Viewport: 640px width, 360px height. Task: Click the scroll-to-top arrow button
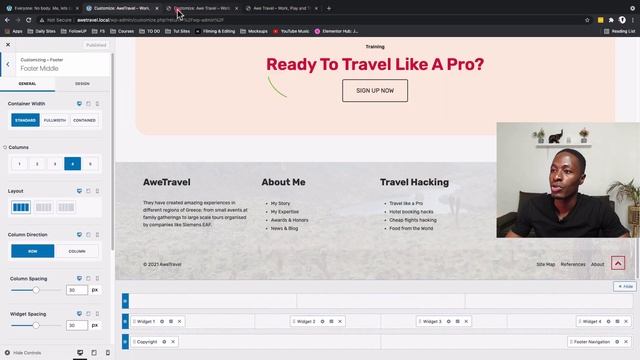coord(618,263)
